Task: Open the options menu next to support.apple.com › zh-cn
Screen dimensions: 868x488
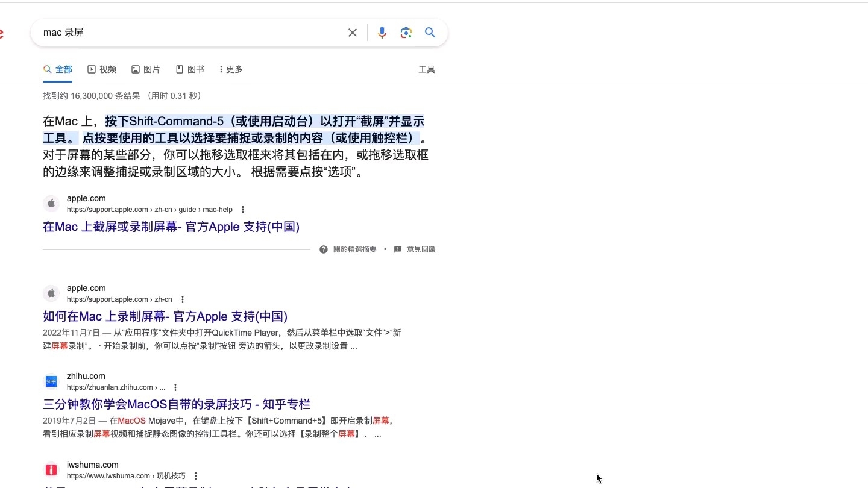Action: (183, 299)
